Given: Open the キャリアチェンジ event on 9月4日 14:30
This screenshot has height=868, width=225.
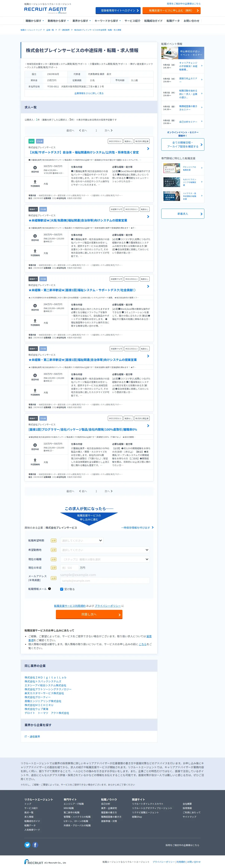Looking at the screenshot, I should tap(183, 66).
